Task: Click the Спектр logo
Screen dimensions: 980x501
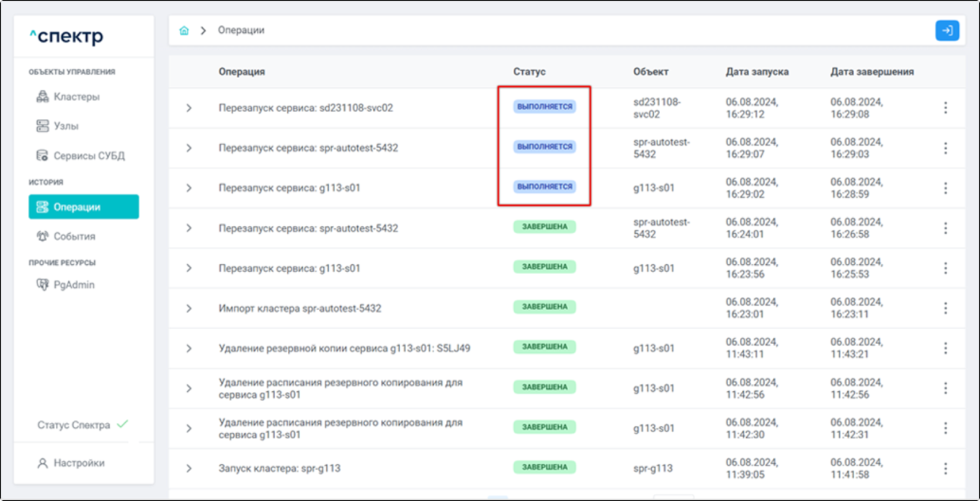Action: [x=67, y=37]
